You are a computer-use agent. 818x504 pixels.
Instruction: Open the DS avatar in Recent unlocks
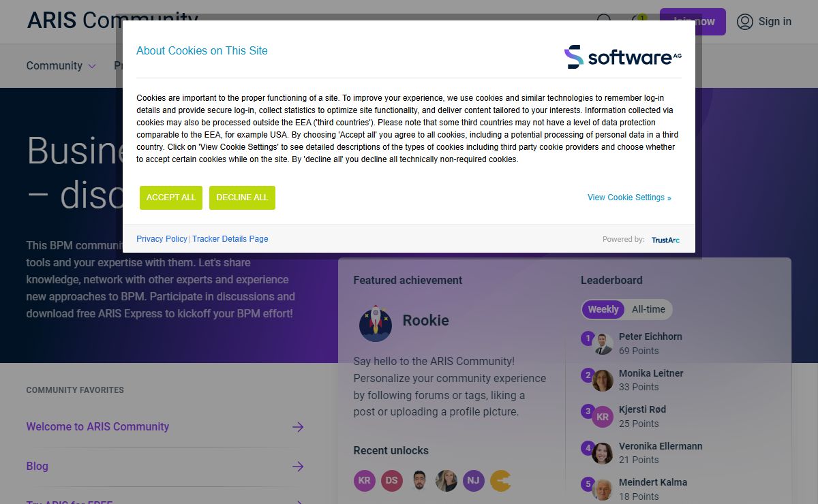[x=392, y=481]
